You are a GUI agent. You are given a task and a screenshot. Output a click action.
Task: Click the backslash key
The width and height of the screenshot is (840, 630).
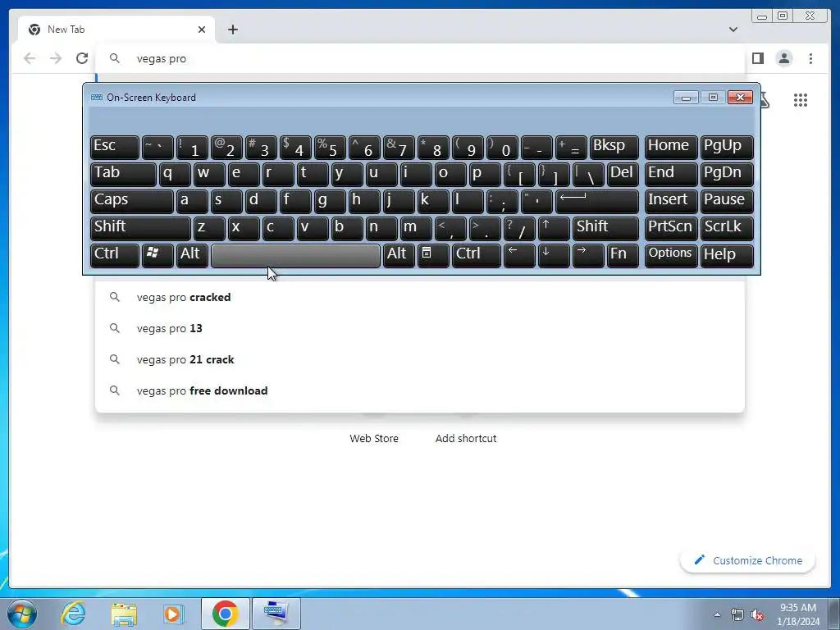pyautogui.click(x=588, y=174)
